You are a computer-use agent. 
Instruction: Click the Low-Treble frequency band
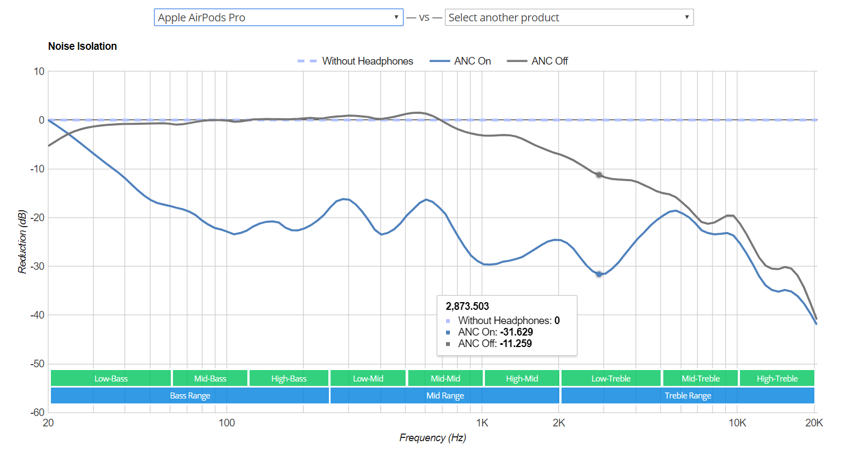point(611,378)
